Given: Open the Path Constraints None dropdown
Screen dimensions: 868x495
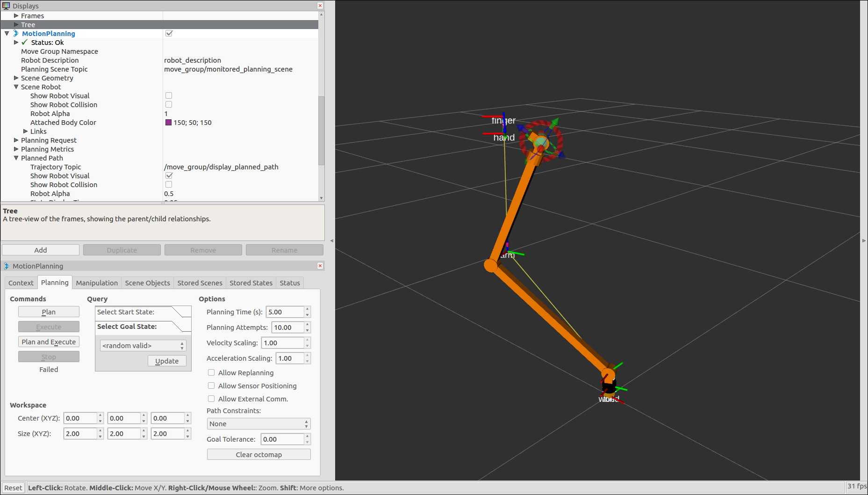Looking at the screenshot, I should (x=258, y=423).
